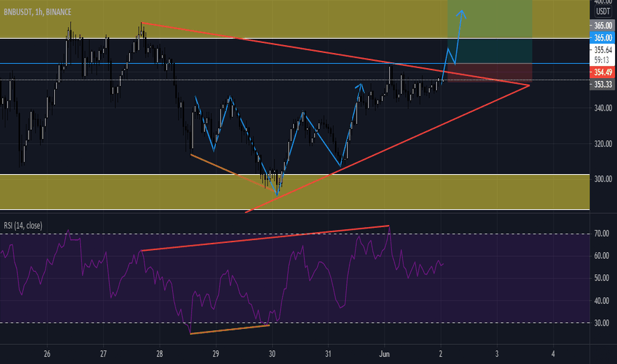Click the RSI 70.00 axis value

pyautogui.click(x=602, y=234)
